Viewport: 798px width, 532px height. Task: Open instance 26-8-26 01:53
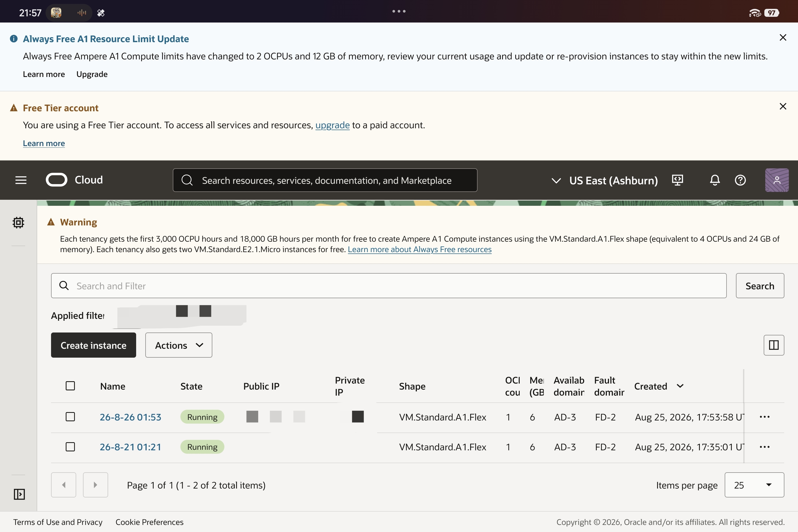130,417
